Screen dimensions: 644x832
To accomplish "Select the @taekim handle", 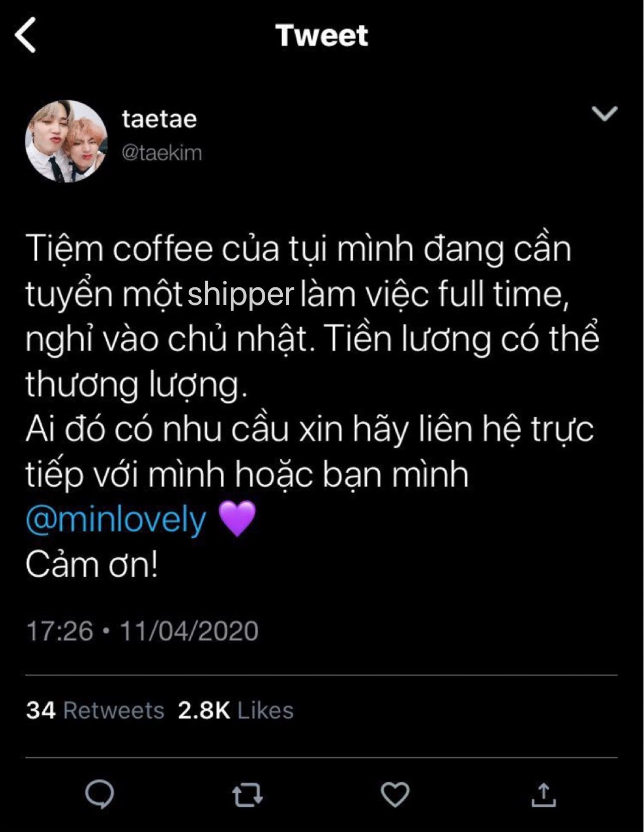I will pos(162,153).
